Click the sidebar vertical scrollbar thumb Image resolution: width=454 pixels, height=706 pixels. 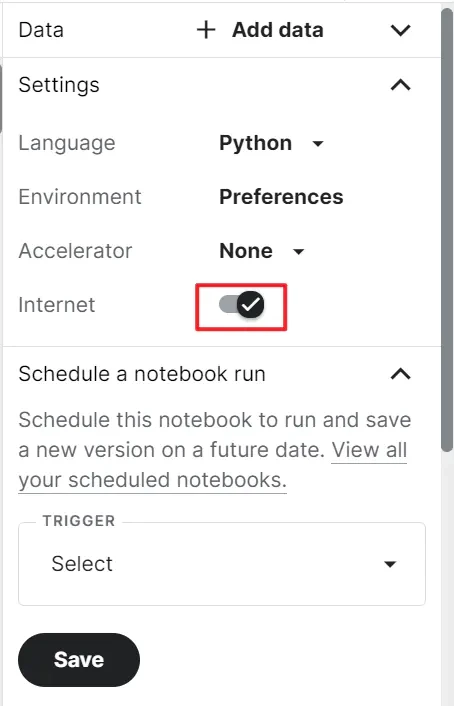coord(447,230)
